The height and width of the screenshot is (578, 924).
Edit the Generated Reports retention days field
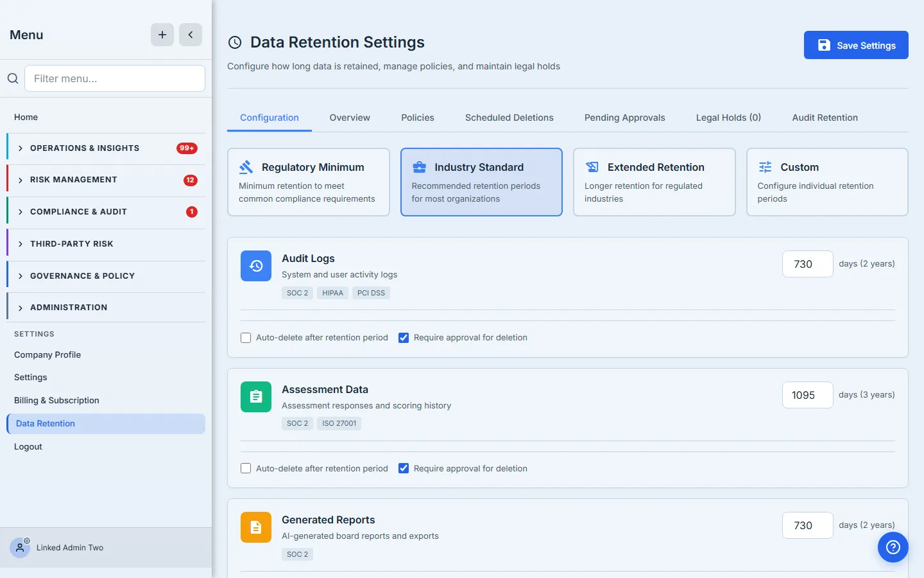tap(807, 525)
